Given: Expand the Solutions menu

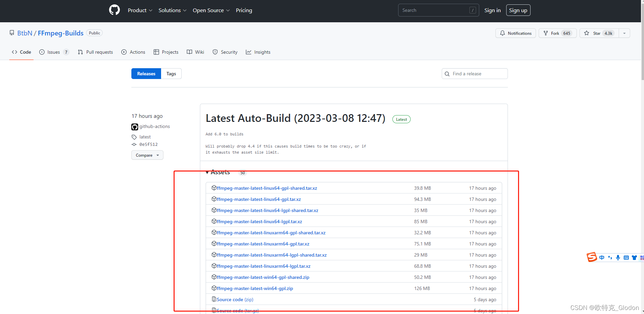Looking at the screenshot, I should [172, 10].
